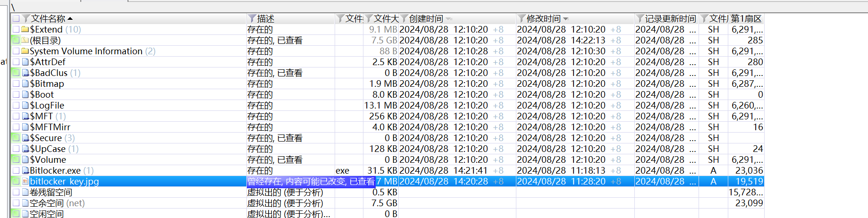868x218 pixels.
Task: Click the file icon of $Boot
Action: tap(25, 94)
